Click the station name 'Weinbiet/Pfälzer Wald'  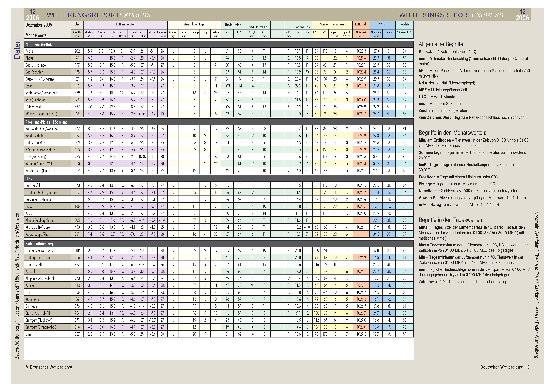click(39, 164)
